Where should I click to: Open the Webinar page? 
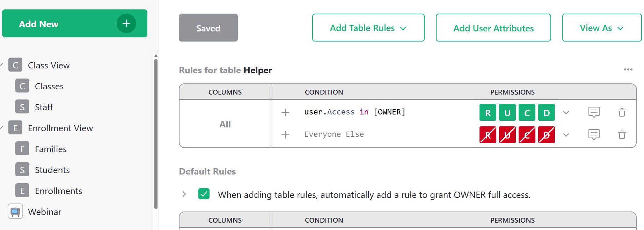click(45, 212)
